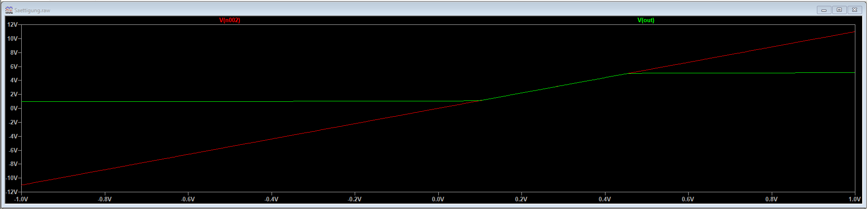Screen dimensions: 868x209
Task: Click the -1.0V label on horizontal axis
Action: [21, 199]
